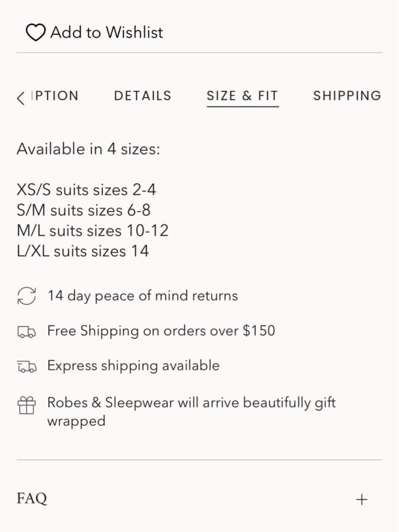399x532 pixels.
Task: Click the returns refresh arrows icon
Action: coord(26,296)
